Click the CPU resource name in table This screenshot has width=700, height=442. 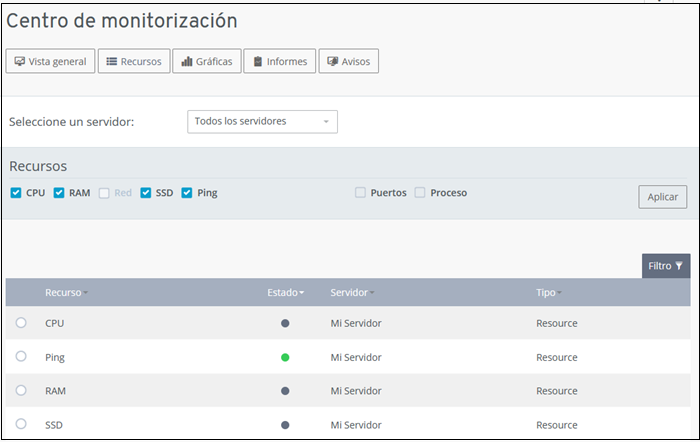click(x=54, y=323)
